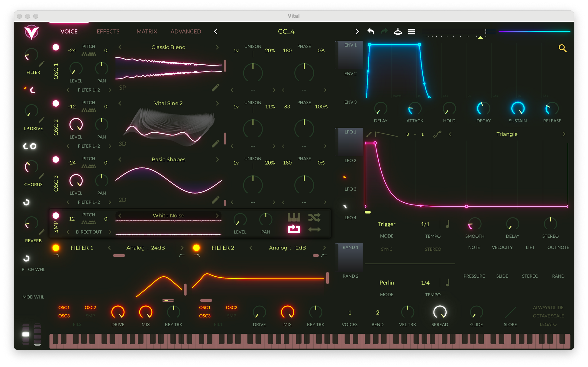Switch to the EFFECTS tab
Screen dimensions: 588x367
(108, 31)
